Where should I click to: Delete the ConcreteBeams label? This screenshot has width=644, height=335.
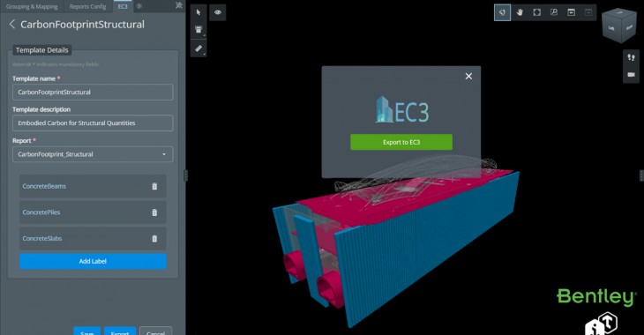tap(154, 186)
